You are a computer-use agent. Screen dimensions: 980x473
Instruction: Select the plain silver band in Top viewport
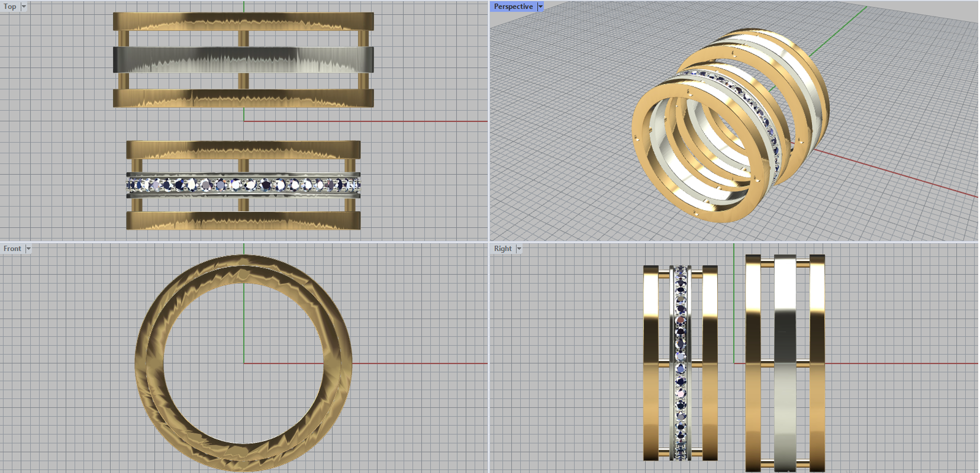[243, 60]
